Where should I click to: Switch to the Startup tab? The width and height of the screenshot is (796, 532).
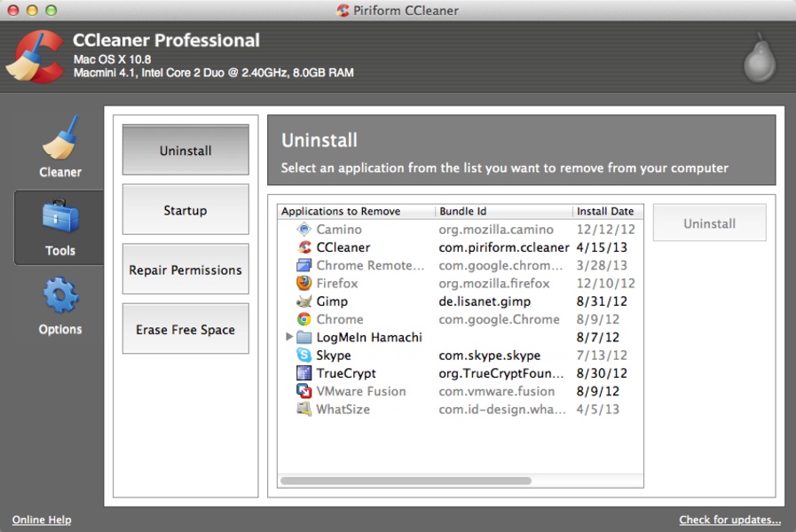(185, 210)
